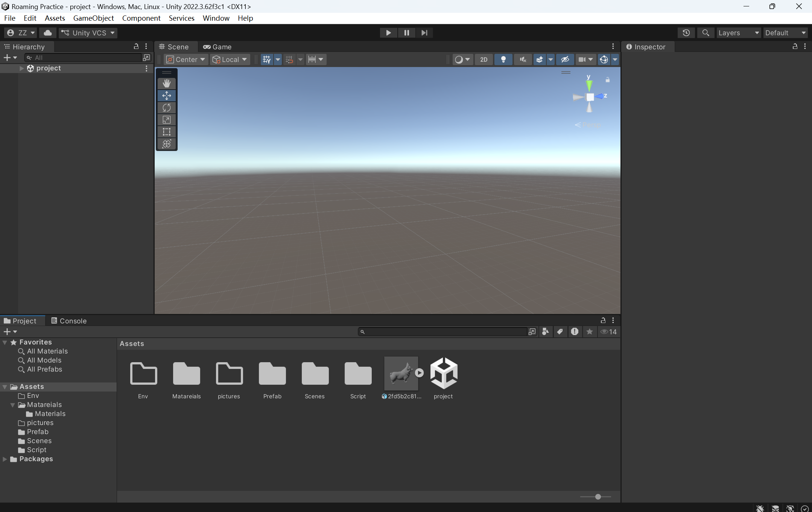The width and height of the screenshot is (812, 512).
Task: Select the Hand view tool
Action: click(167, 84)
